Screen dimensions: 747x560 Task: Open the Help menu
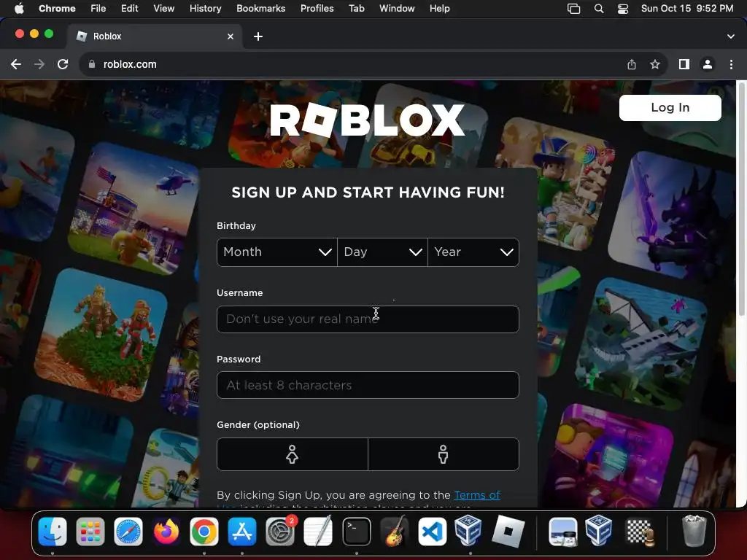[x=439, y=9]
